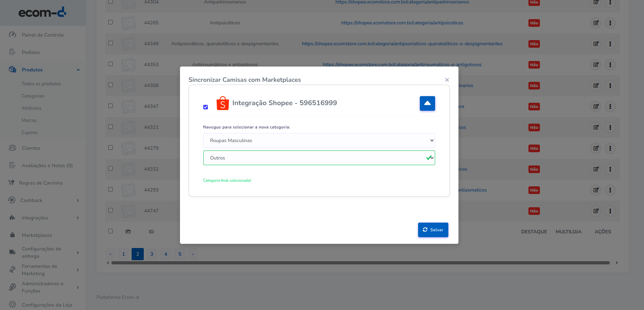Go to Todos os produtos
644x310 pixels.
pos(41,84)
